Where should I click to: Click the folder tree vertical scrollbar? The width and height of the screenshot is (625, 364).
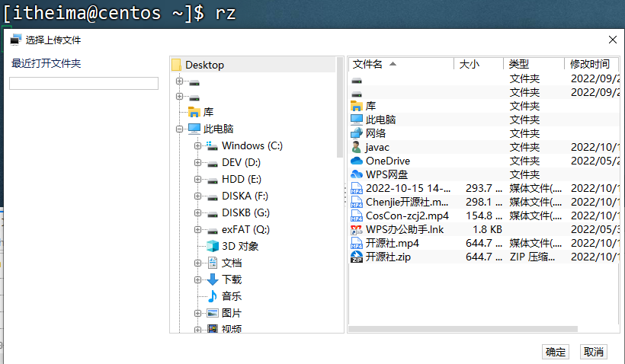pos(340,107)
